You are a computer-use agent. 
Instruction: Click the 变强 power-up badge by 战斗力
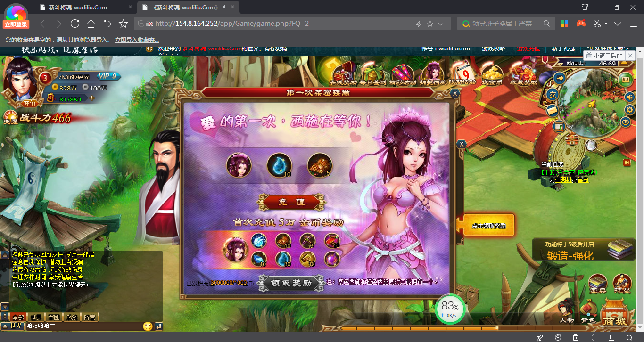coord(9,117)
